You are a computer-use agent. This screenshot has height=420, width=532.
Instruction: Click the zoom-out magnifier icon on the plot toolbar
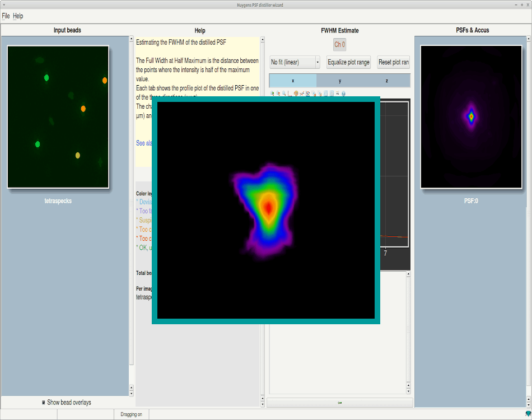(x=277, y=94)
